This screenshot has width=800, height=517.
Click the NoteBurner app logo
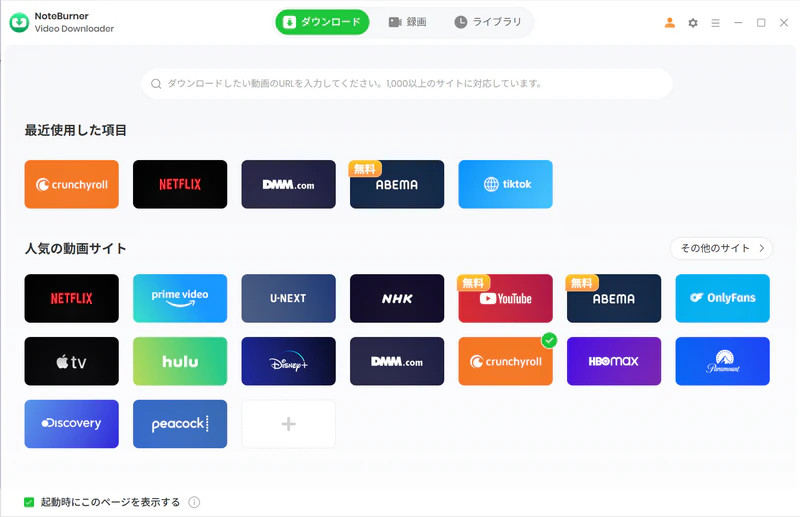[19, 22]
